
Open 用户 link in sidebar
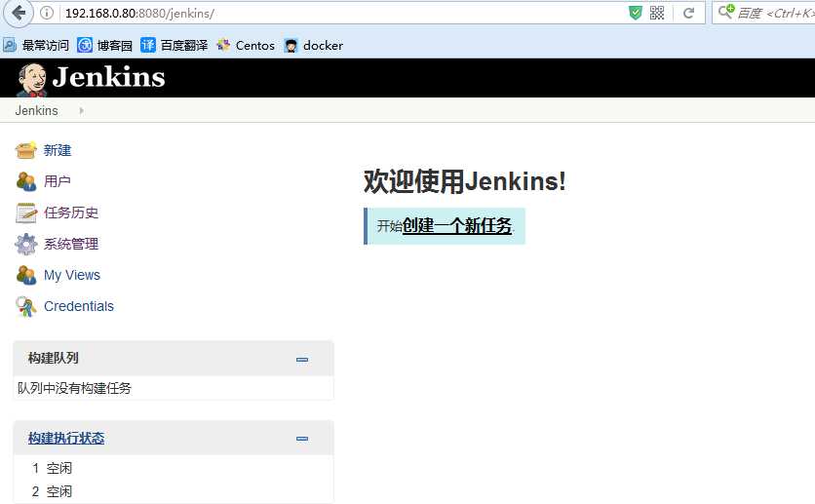point(58,181)
